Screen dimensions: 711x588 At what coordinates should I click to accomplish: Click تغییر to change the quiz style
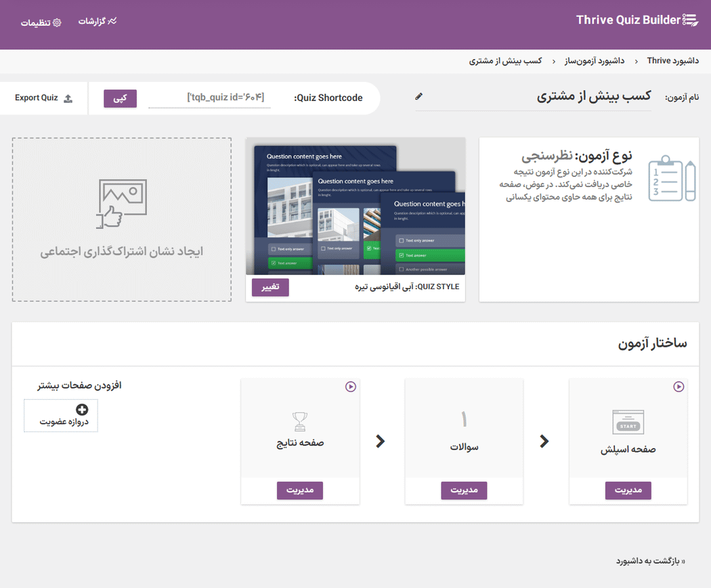[x=270, y=287]
